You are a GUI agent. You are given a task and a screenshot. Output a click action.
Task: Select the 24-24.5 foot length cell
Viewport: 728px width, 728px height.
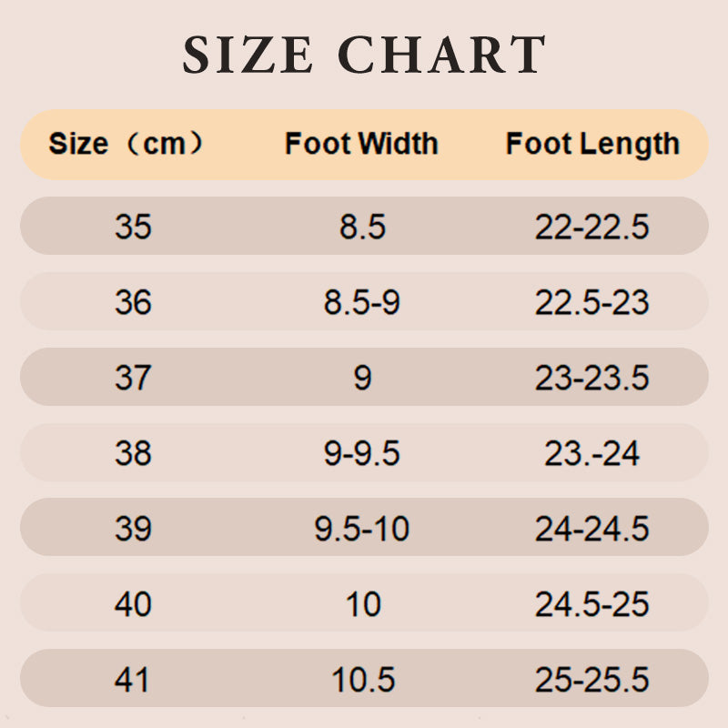591,529
